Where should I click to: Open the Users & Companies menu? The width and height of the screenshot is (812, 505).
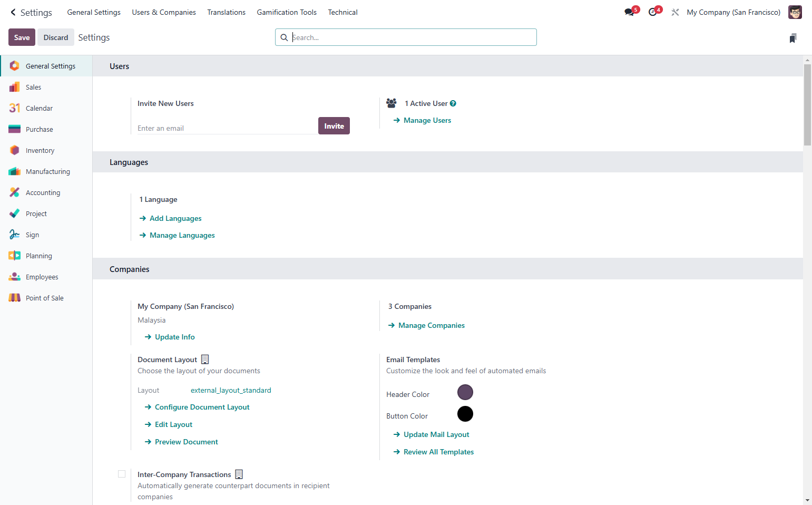click(164, 12)
